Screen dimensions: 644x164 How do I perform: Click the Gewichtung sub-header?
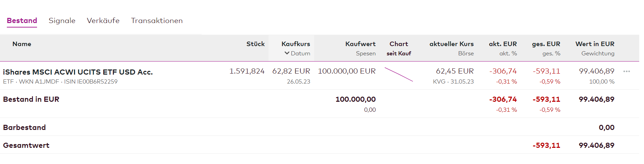click(598, 54)
